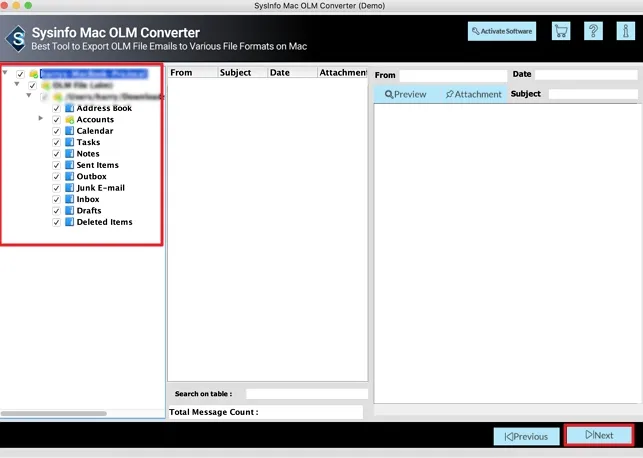Uncheck the Sent Items checkbox

point(57,166)
